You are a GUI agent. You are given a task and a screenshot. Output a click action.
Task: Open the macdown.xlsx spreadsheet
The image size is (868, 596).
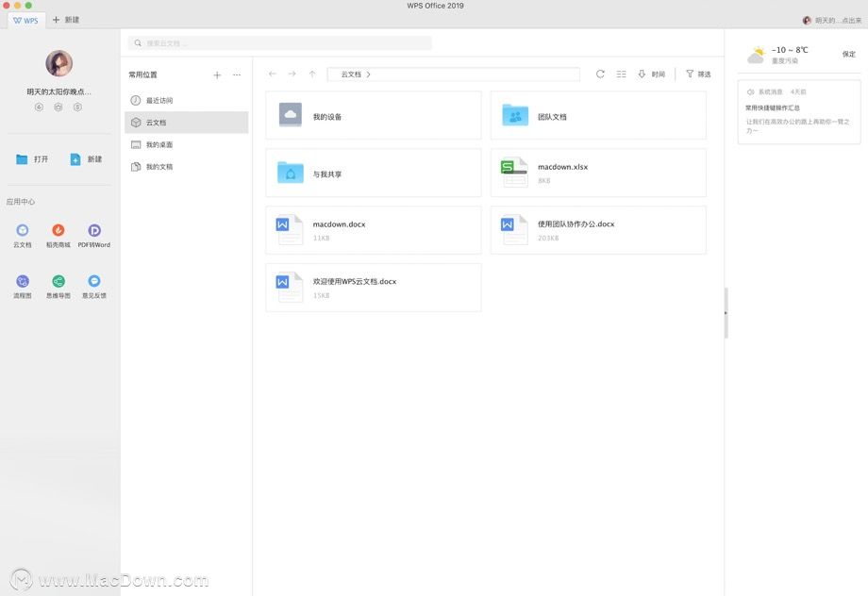coord(598,173)
